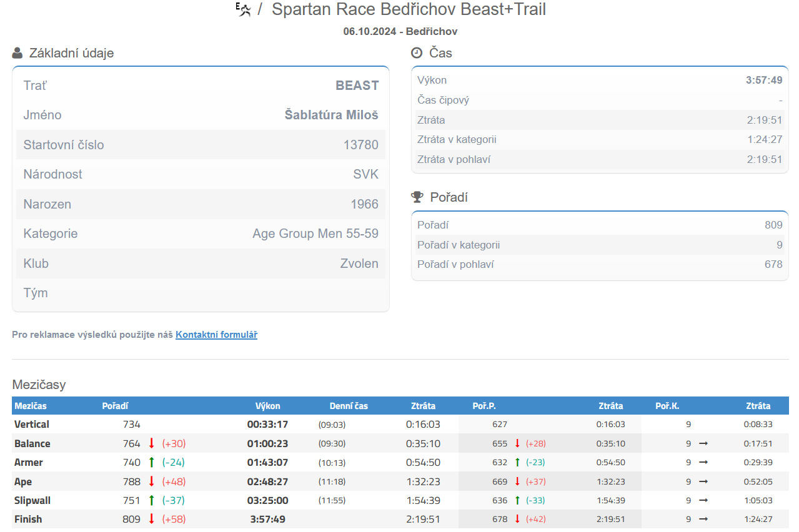799x532 pixels.
Task: Click the red down arrow next to 655
Action: [x=517, y=443]
